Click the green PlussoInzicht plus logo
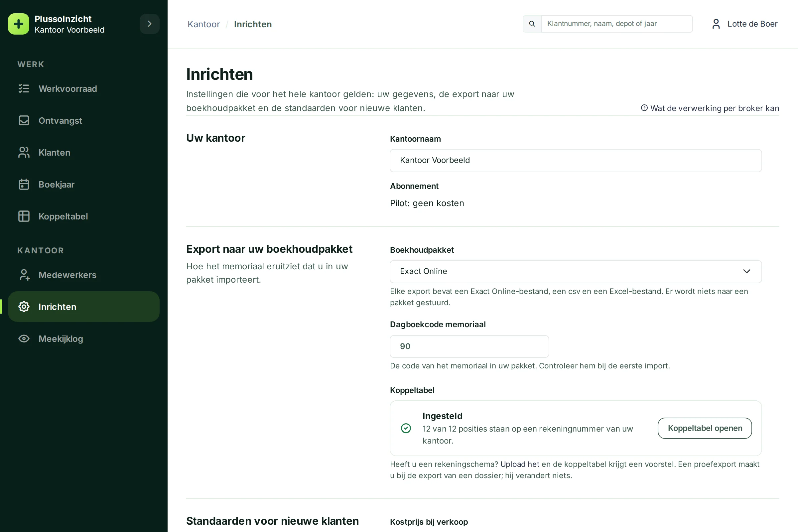798x532 pixels. 19,24
